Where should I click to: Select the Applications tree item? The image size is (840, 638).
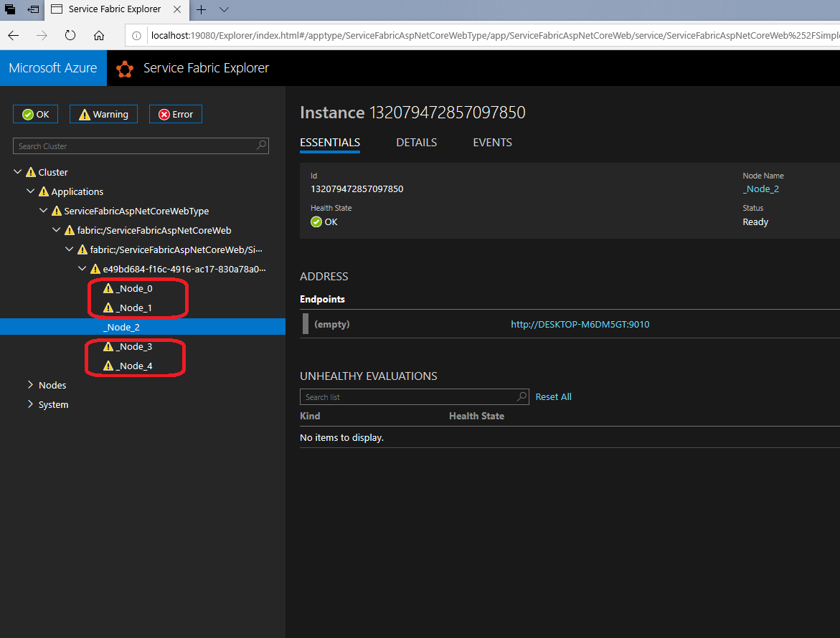tap(77, 191)
